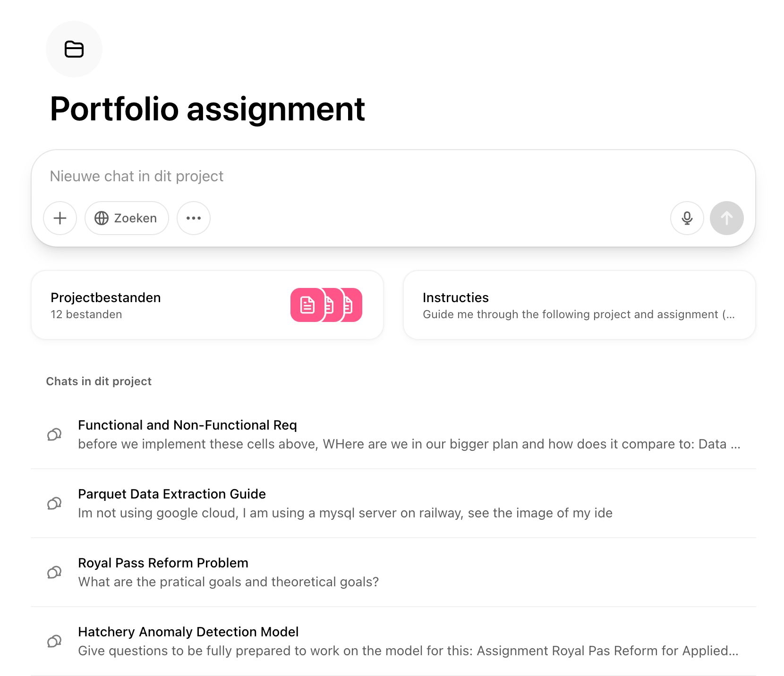This screenshot has height=676, width=784.
Task: Click the pink stacked file icons
Action: coord(326,305)
